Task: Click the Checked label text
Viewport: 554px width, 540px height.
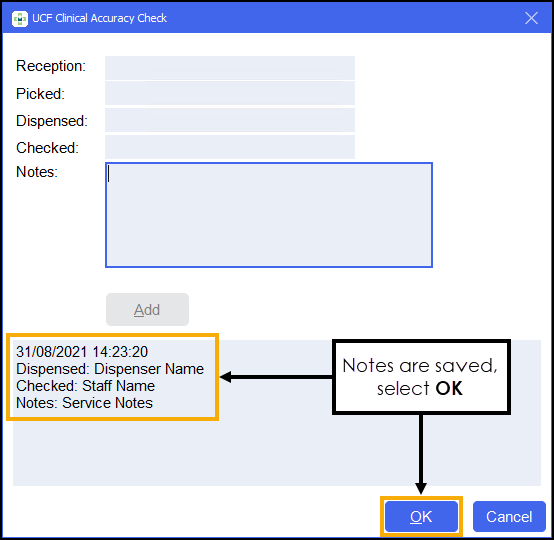Action: coord(47,148)
